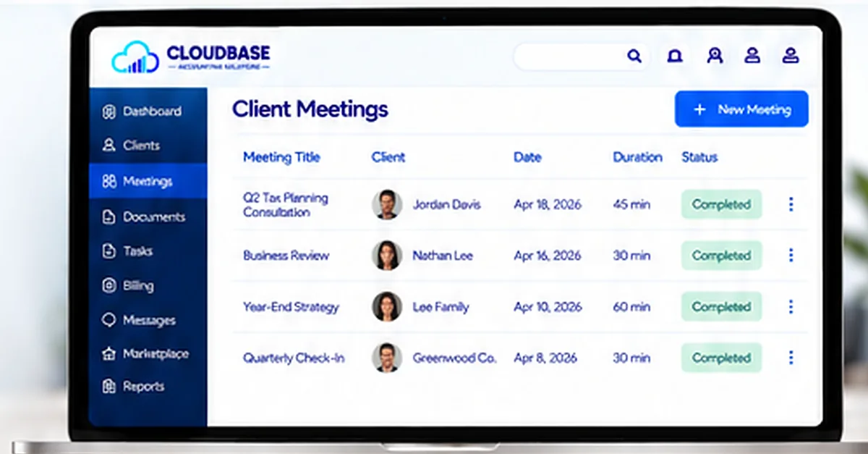Click the Documents file icon in sidebar
The height and width of the screenshot is (454, 868).
[109, 217]
